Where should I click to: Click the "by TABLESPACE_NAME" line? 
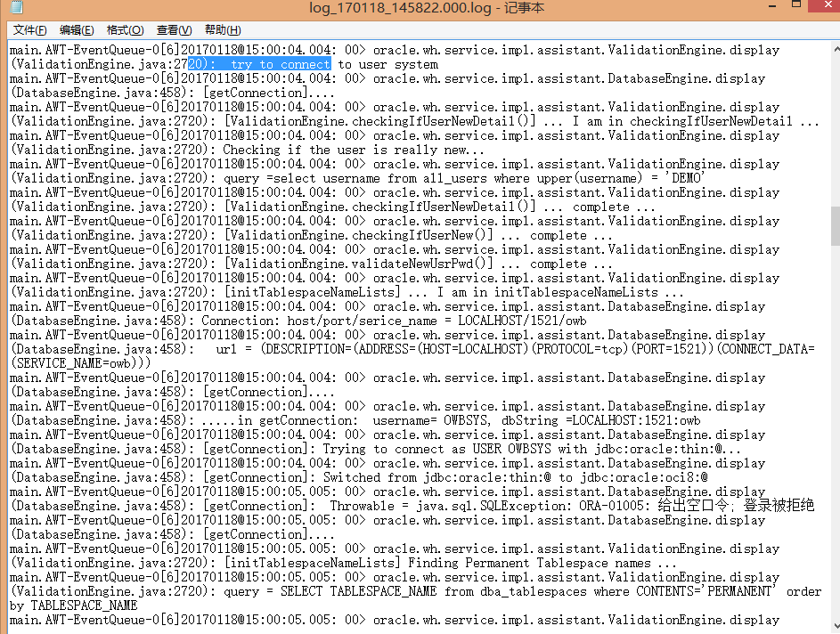click(x=73, y=606)
